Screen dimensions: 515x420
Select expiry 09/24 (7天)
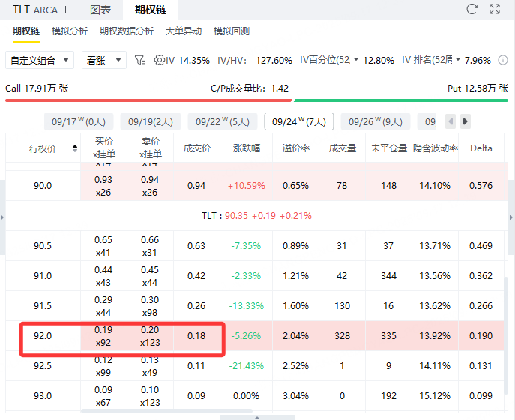pos(299,121)
